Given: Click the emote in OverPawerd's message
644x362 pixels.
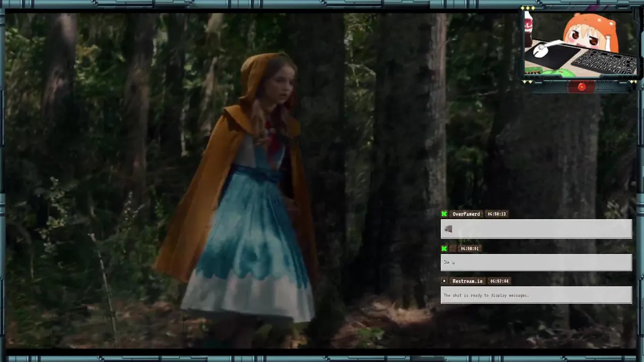Looking at the screenshot, I should tap(448, 229).
